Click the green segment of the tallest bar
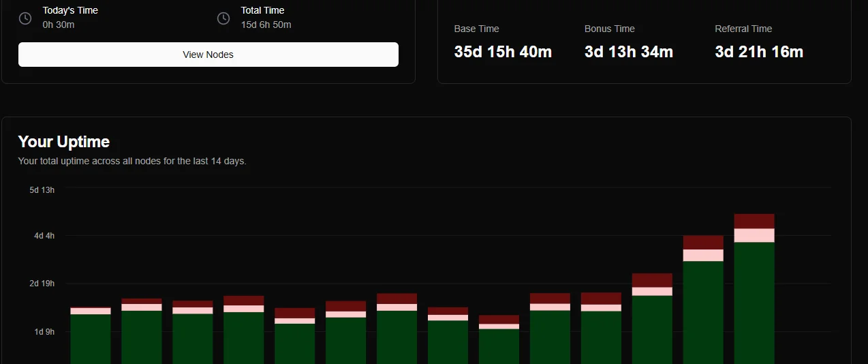This screenshot has height=364, width=868. [754, 303]
